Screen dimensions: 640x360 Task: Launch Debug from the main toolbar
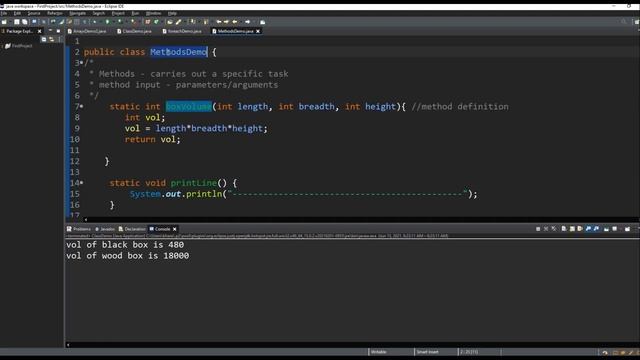click(95, 22)
